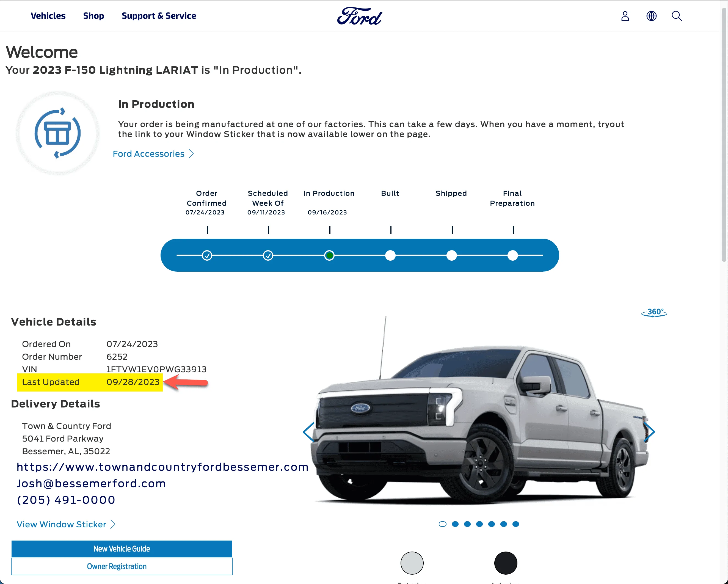Select the fourth carousel pagination dot

(479, 524)
